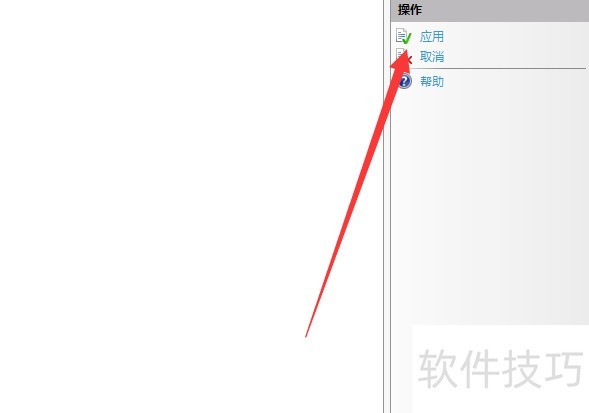This screenshot has width=589, height=413.
Task: Open the 帮助 link
Action: click(x=432, y=81)
